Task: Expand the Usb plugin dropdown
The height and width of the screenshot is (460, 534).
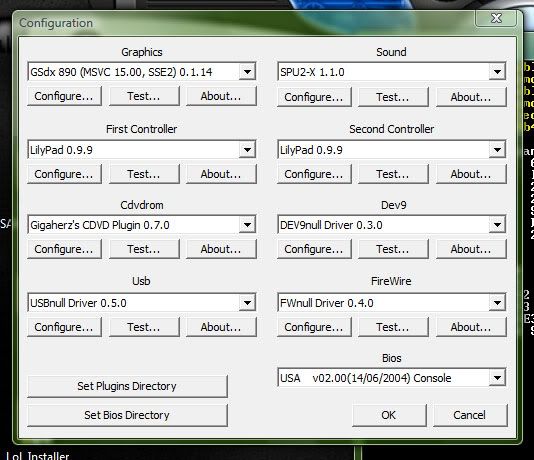Action: tap(247, 303)
